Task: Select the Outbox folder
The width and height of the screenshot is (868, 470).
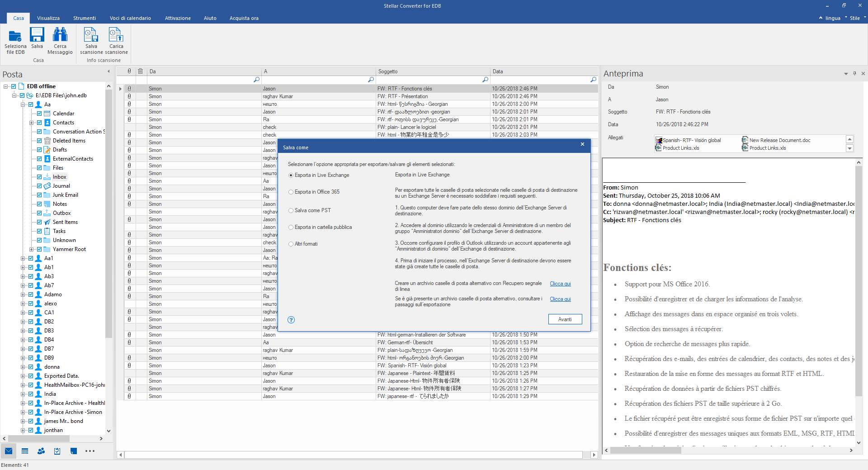Action: (x=61, y=213)
